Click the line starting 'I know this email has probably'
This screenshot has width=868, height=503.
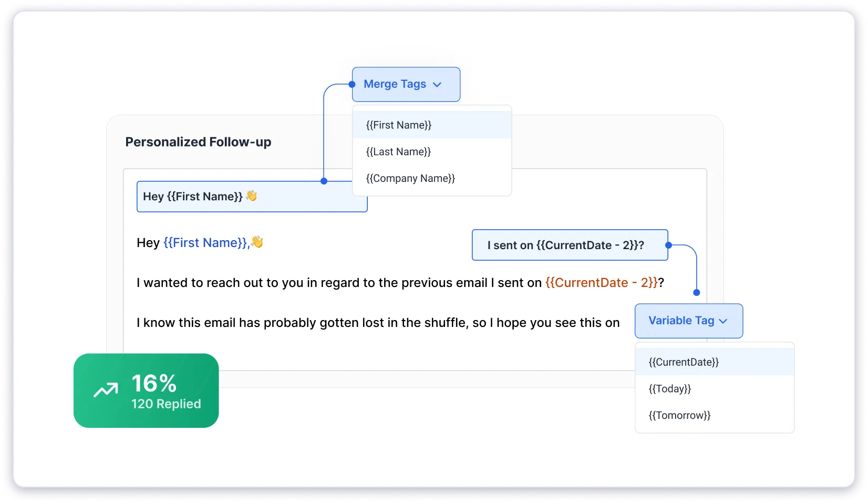[x=378, y=323]
